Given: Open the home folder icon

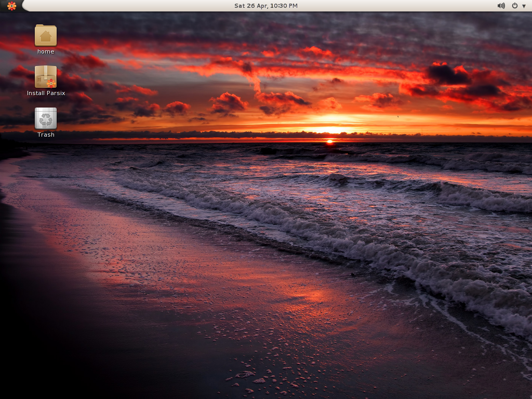Looking at the screenshot, I should [x=46, y=35].
